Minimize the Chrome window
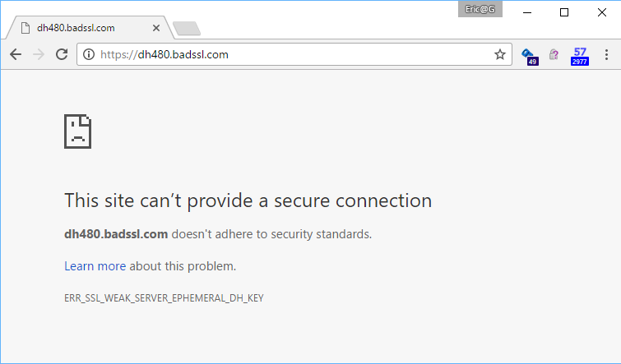 click(x=526, y=12)
